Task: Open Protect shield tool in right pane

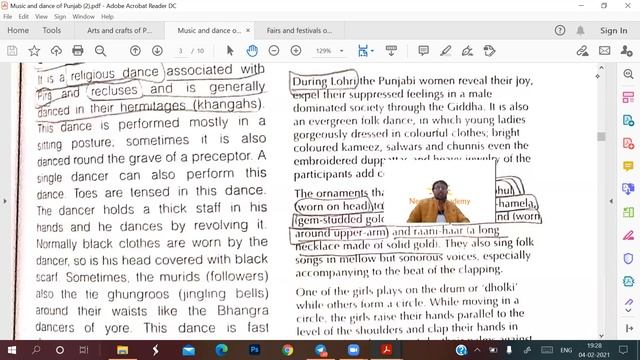Action: point(629,259)
